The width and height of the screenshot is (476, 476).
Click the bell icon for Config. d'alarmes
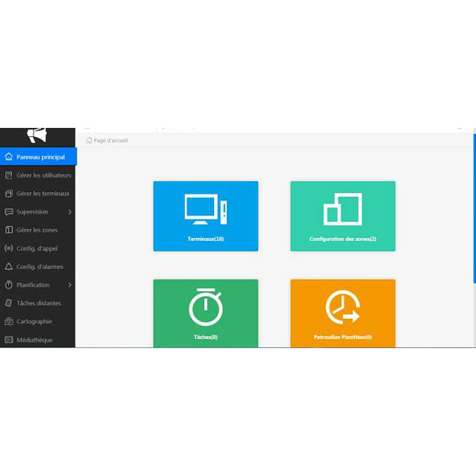click(x=8, y=267)
